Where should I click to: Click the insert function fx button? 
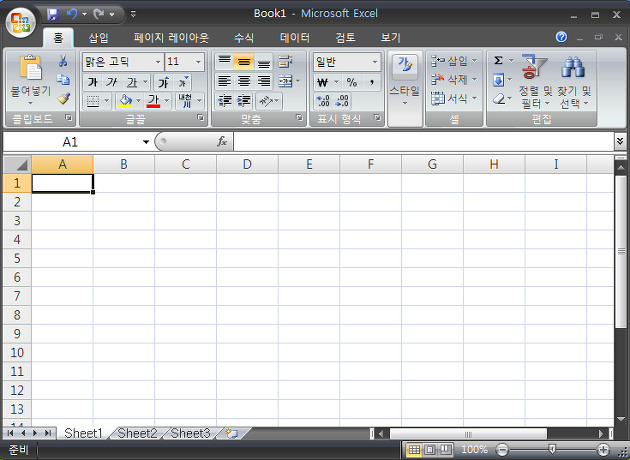coord(222,141)
